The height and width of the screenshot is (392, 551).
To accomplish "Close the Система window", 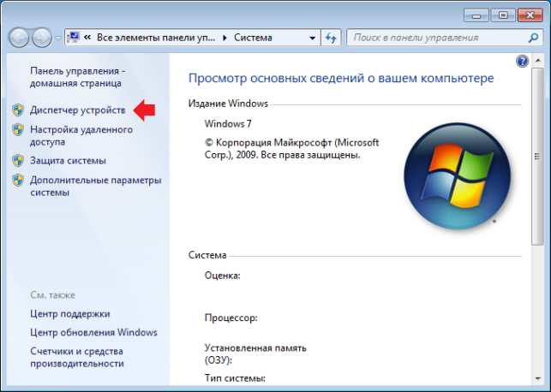I will point(530,15).
